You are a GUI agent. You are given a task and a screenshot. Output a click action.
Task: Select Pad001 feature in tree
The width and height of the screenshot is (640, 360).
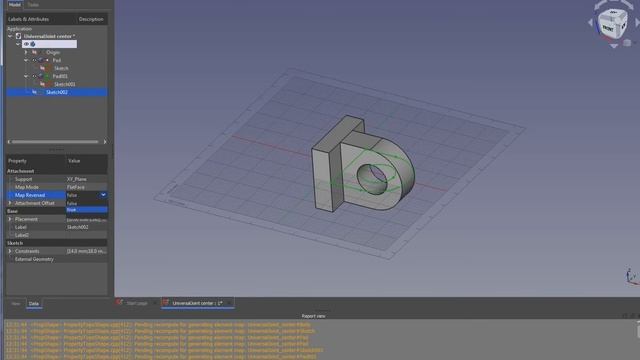(x=60, y=76)
